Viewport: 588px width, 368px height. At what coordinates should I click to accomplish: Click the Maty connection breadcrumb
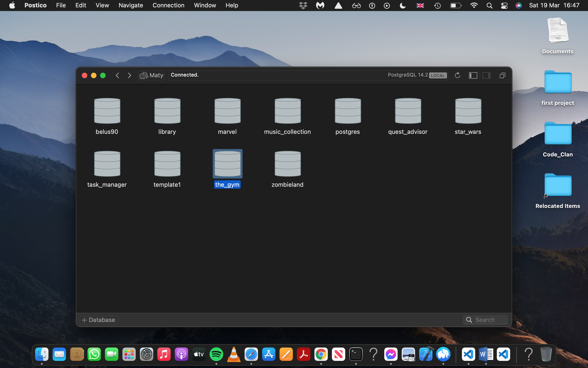click(x=152, y=75)
